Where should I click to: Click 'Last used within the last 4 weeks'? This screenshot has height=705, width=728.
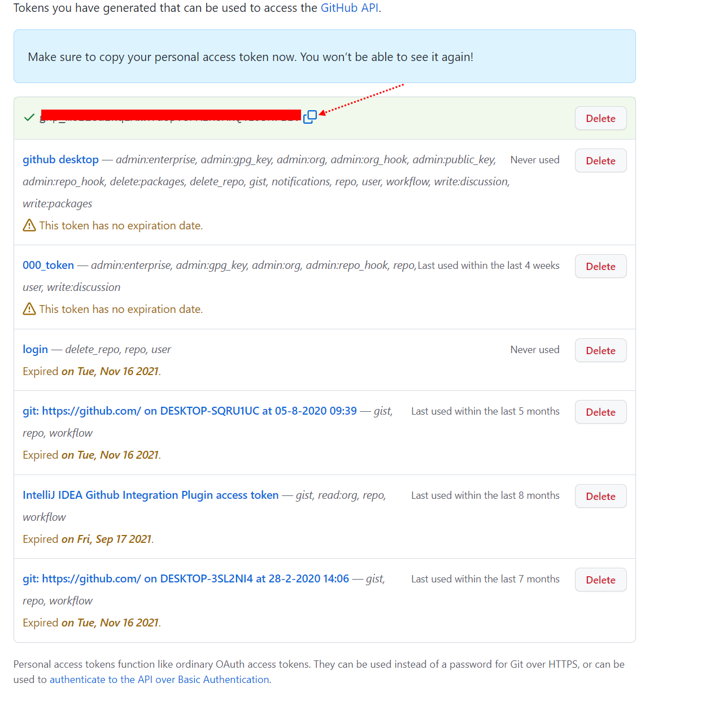pyautogui.click(x=489, y=266)
